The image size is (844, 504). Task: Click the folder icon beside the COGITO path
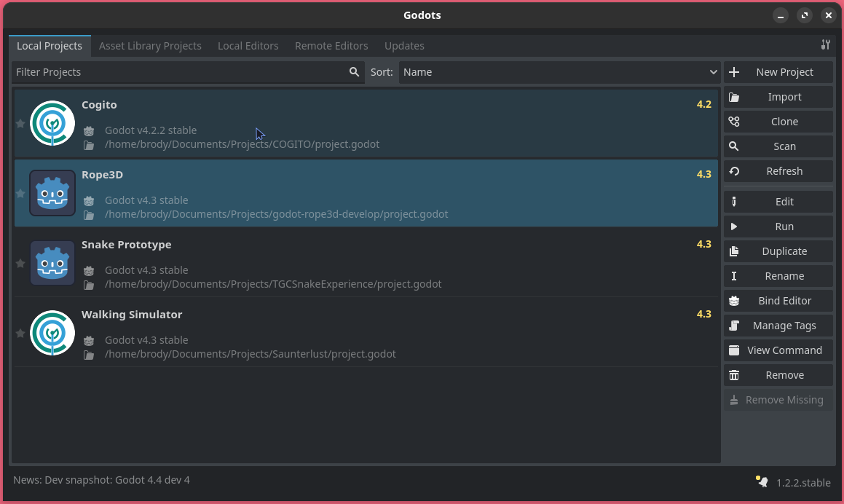click(89, 145)
